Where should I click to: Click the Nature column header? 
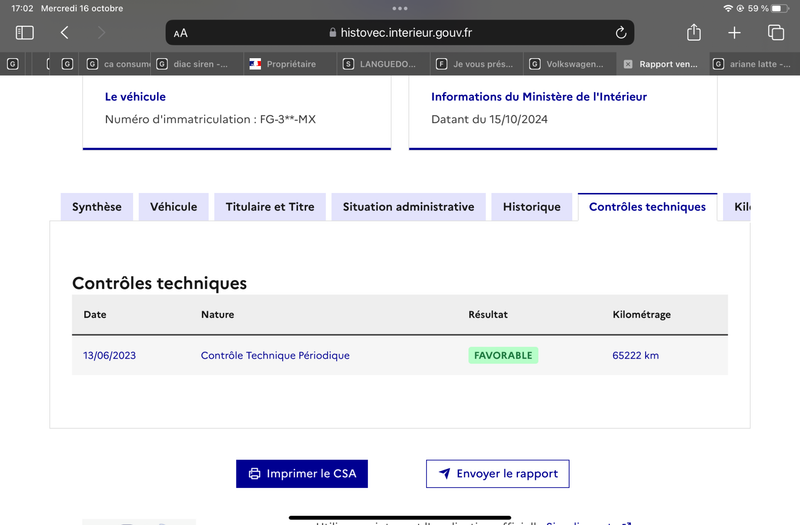217,314
